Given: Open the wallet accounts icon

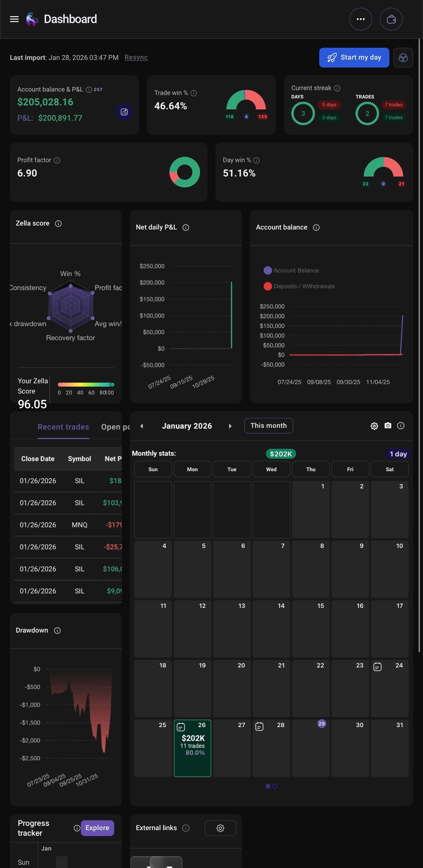Looking at the screenshot, I should click(391, 19).
